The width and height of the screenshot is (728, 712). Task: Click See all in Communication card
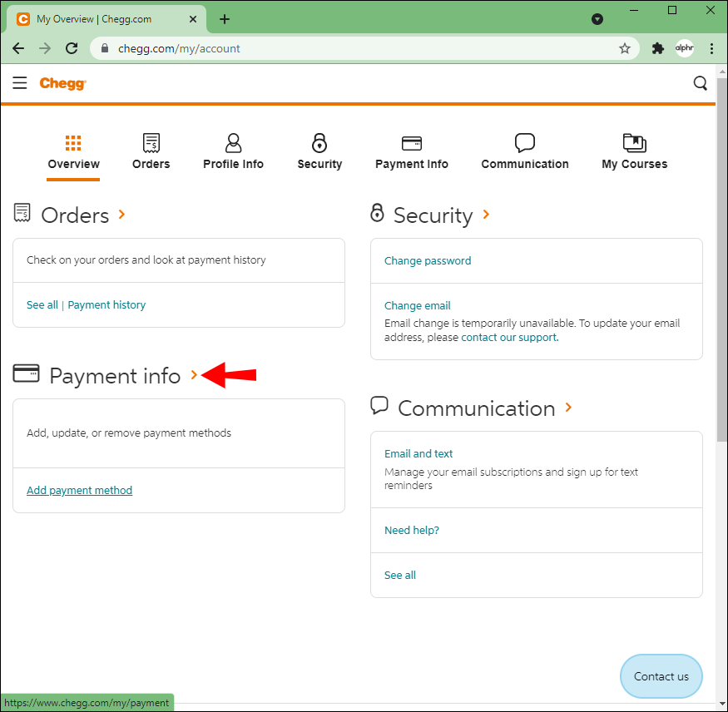pyautogui.click(x=399, y=575)
